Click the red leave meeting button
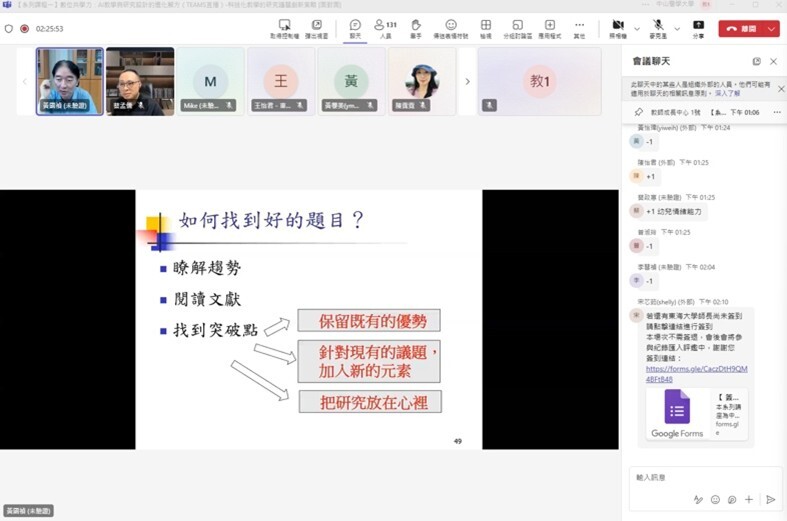 pos(742,28)
